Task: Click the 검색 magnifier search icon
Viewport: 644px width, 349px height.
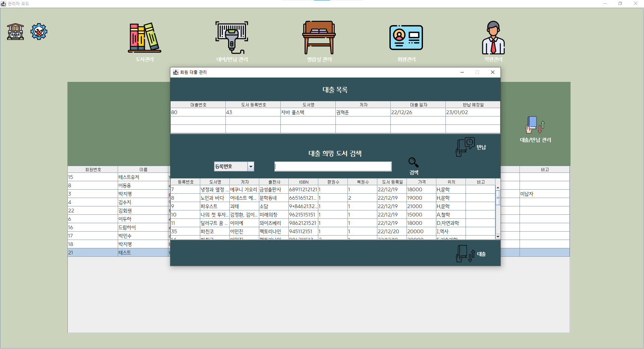Action: [413, 162]
